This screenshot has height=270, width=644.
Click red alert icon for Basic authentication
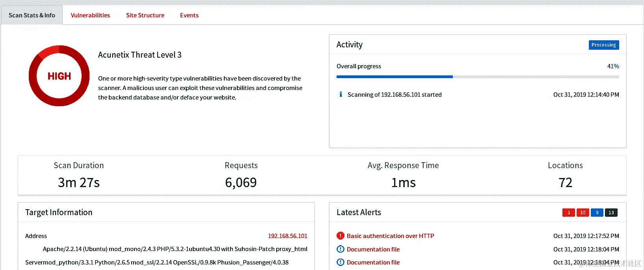341,236
